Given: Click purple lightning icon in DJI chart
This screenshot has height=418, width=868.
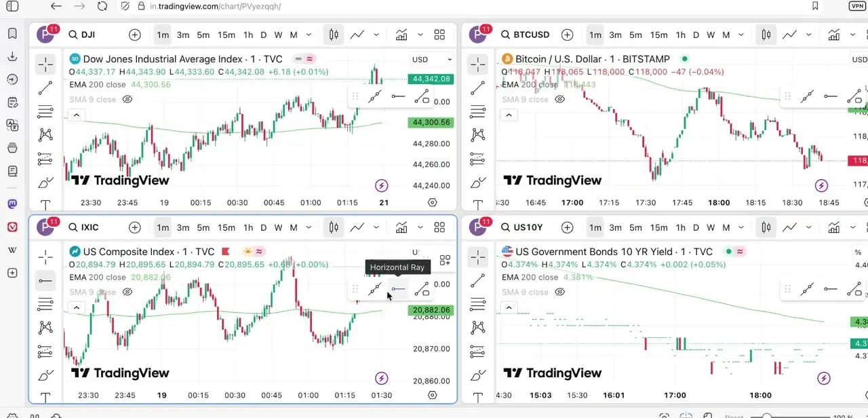Looking at the screenshot, I should [381, 185].
